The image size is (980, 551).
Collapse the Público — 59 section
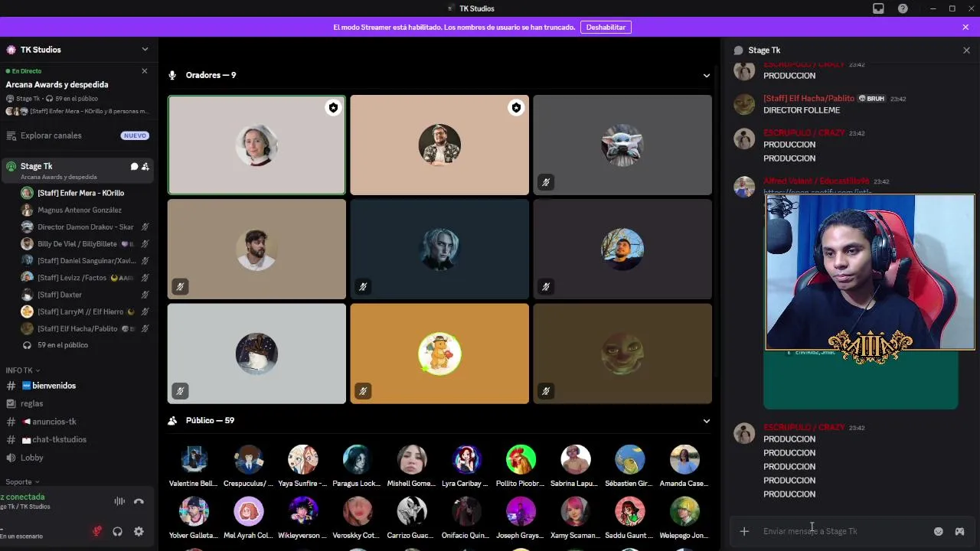click(707, 421)
